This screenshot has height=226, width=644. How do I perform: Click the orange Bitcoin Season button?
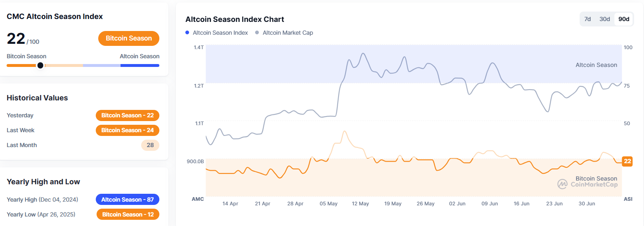pyautogui.click(x=129, y=38)
